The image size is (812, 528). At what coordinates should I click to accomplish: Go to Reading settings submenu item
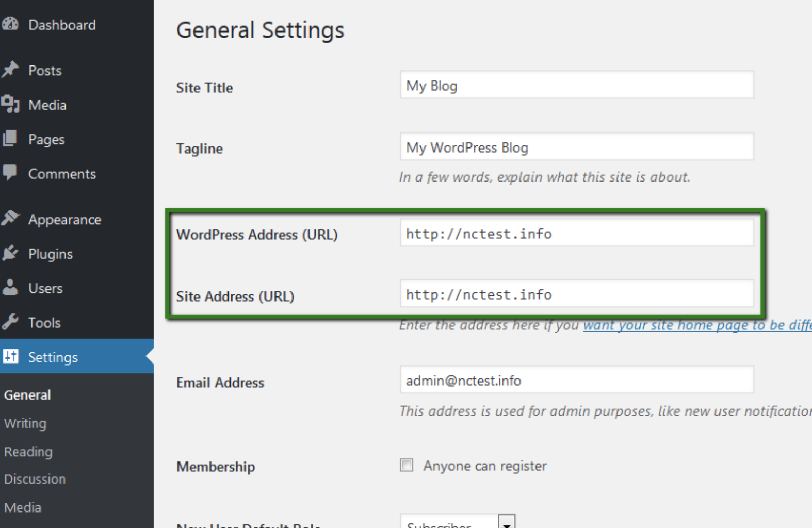pos(28,452)
